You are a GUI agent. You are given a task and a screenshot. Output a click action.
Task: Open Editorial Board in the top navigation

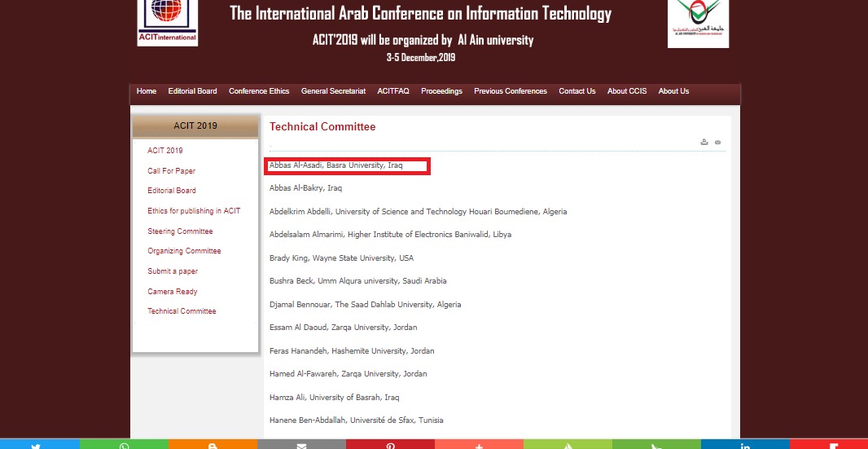[193, 91]
